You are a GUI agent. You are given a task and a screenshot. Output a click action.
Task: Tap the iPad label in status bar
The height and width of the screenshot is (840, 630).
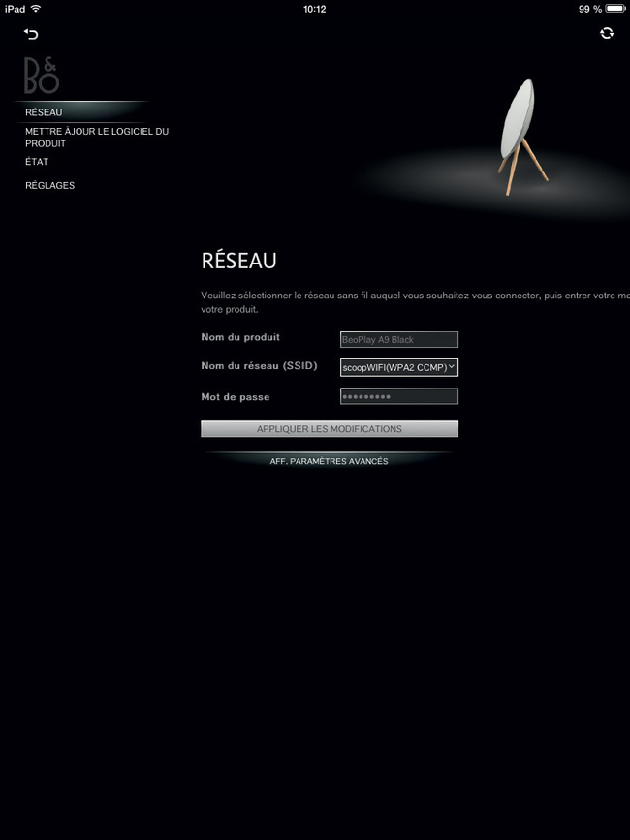[x=15, y=9]
